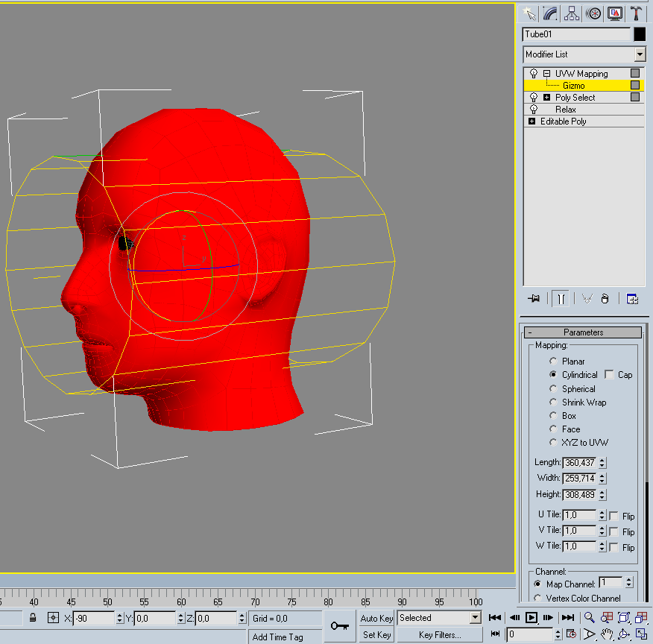Screen dimensions: 653x644
Task: Click the Display panel monitor icon
Action: tap(615, 13)
